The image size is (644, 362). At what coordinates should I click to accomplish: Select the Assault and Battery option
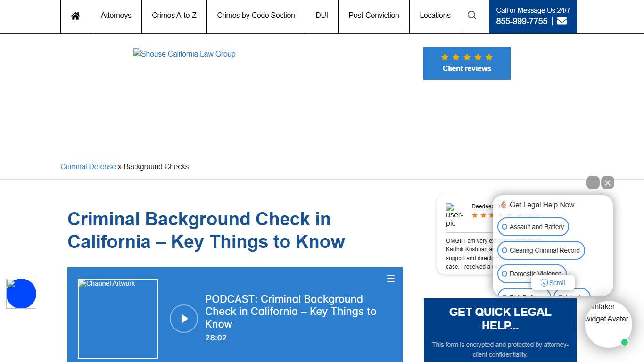pos(533,227)
